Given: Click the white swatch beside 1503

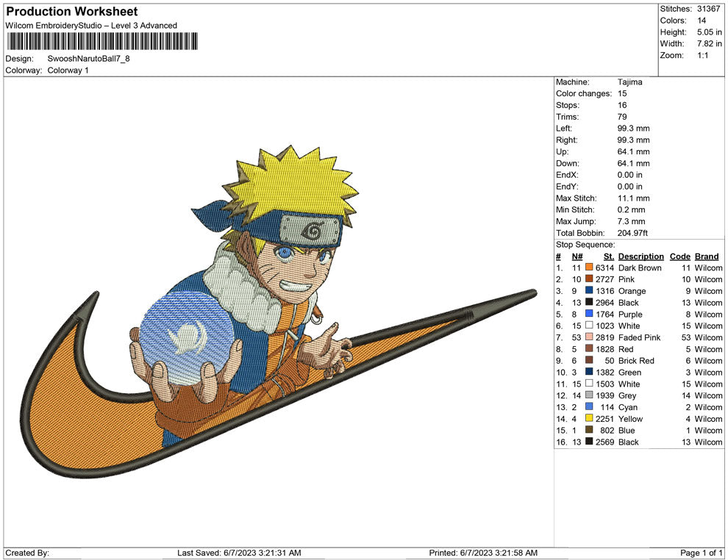Looking at the screenshot, I should point(589,383).
